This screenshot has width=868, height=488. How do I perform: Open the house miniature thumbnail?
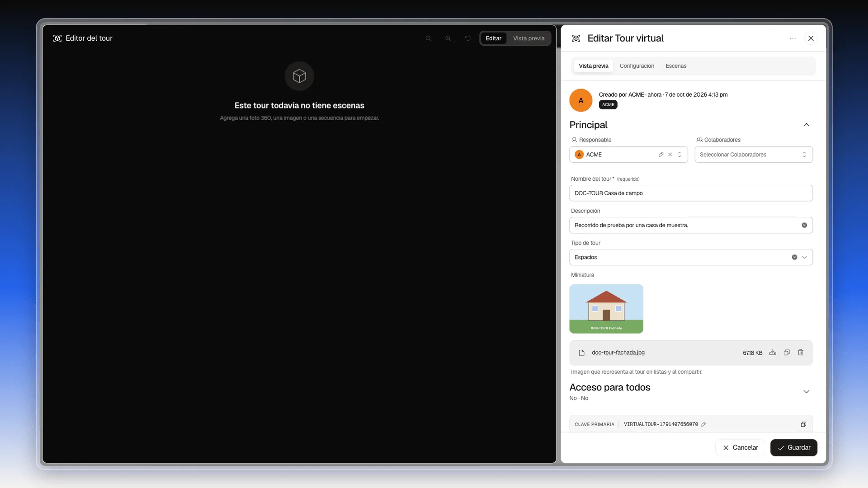tap(606, 309)
